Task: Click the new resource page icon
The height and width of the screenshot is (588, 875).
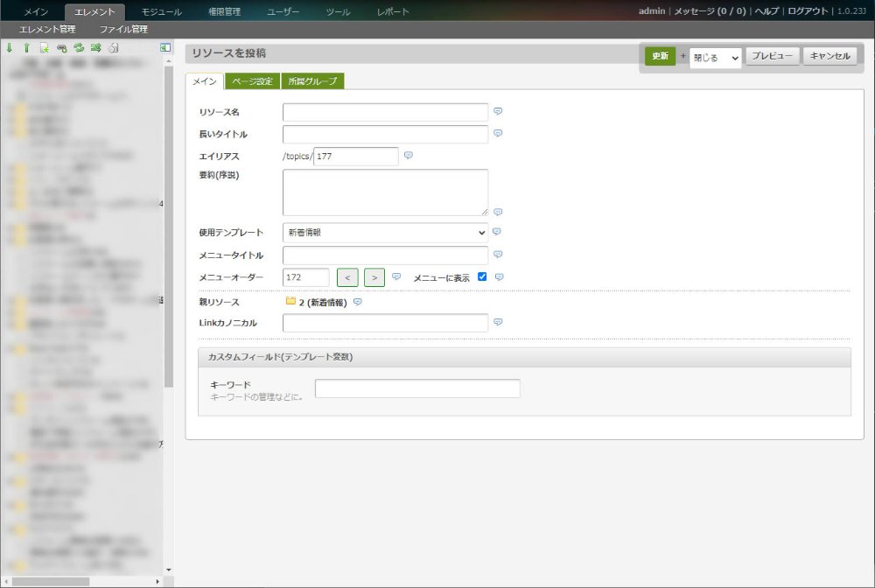Action: coord(44,47)
